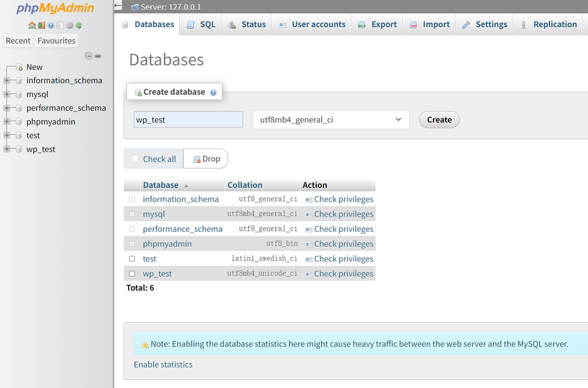Image resolution: width=588 pixels, height=388 pixels.
Task: Open the MySQL documentation page icon
Action: (60, 25)
